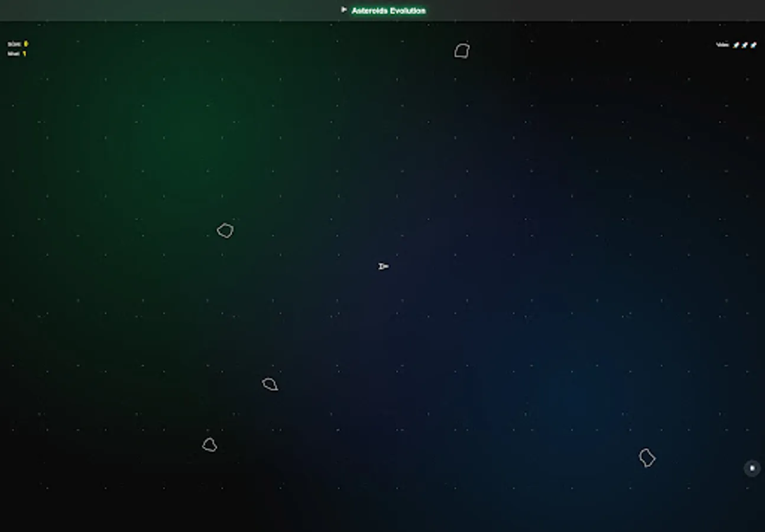Click the small asteroid below screen center
This screenshot has width=765, height=532.
click(x=271, y=384)
